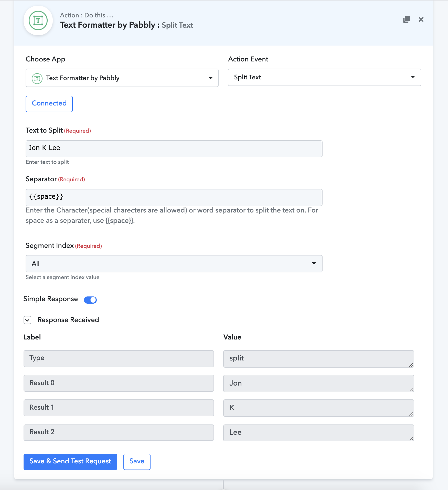Toggle the Simple Response switch
This screenshot has width=448, height=490.
pyautogui.click(x=90, y=300)
